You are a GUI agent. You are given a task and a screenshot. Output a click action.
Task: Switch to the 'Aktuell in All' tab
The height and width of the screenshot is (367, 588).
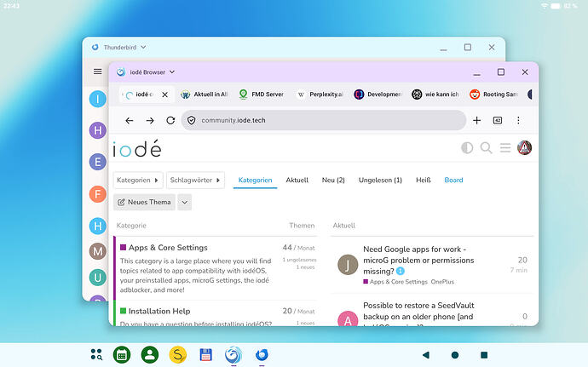(x=205, y=95)
